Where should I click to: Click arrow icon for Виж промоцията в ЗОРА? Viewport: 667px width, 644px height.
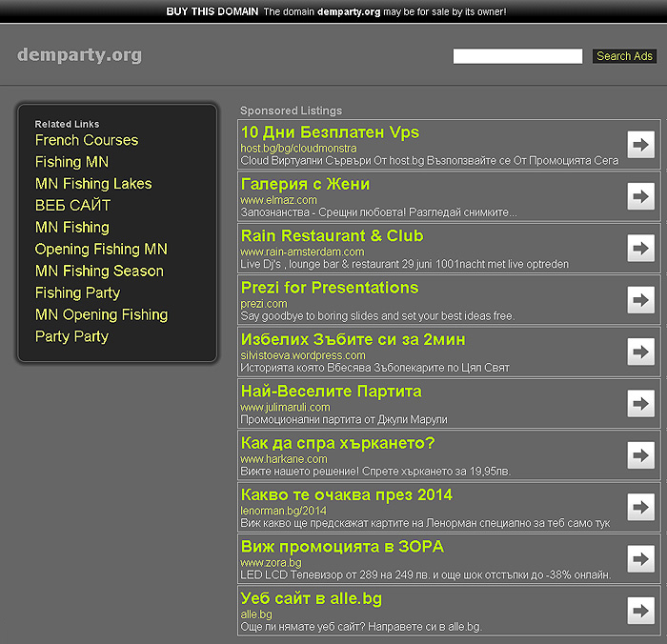coord(640,559)
